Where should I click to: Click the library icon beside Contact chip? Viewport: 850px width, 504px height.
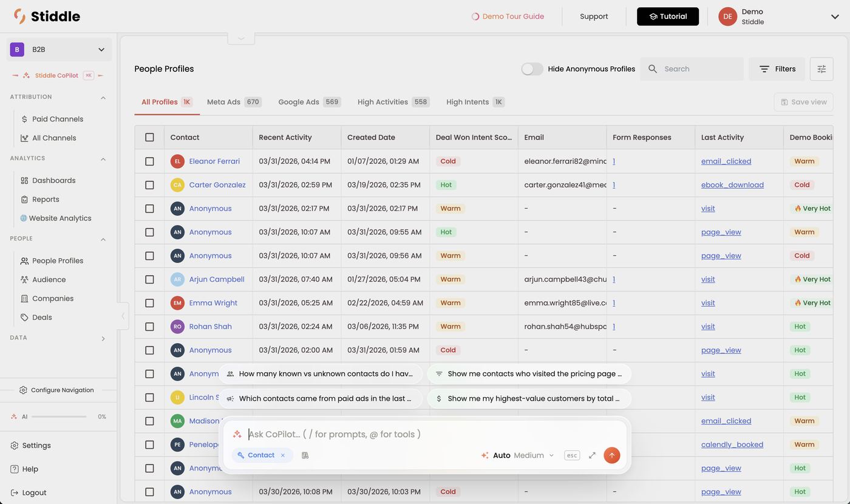pos(305,455)
